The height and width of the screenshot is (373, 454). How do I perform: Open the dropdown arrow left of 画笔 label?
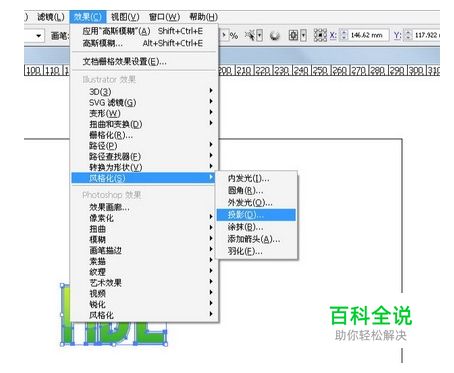39,36
